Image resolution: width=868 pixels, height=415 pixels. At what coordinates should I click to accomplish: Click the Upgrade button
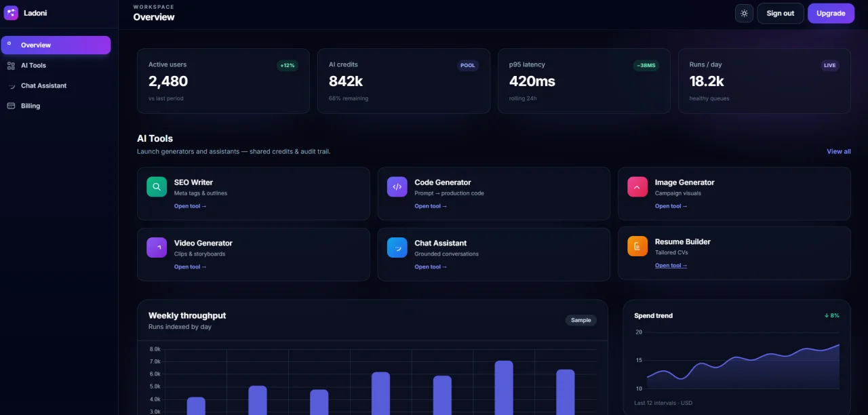click(831, 14)
